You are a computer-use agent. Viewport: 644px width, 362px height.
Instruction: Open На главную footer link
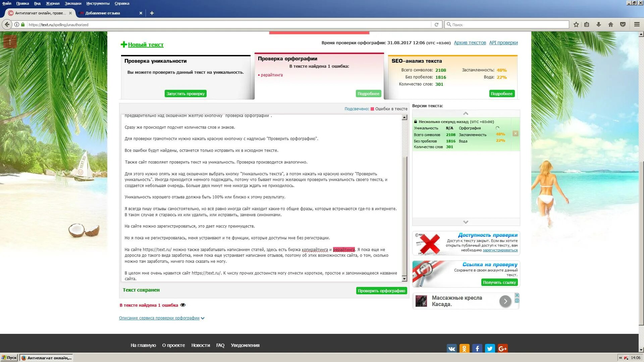(143, 345)
